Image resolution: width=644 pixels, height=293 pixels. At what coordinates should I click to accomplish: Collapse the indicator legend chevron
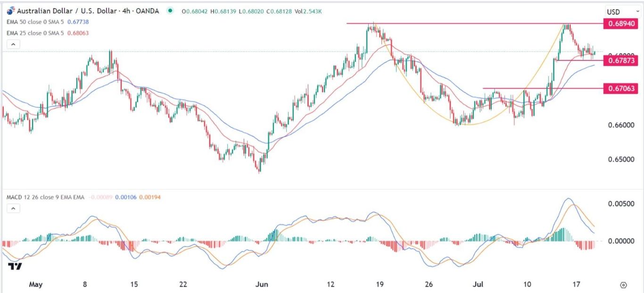tap(13, 44)
